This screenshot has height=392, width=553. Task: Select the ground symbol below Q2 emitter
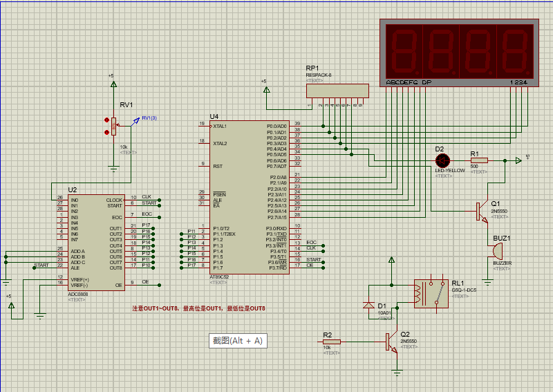pos(397,373)
